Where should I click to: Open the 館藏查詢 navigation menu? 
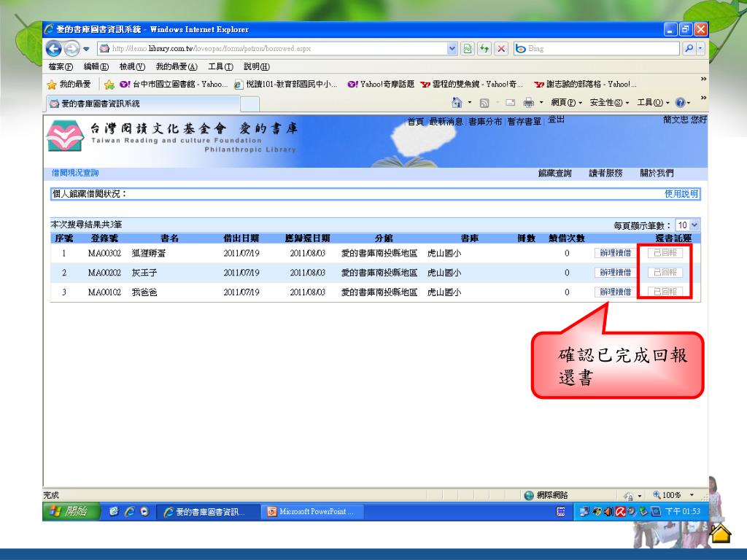coord(554,174)
